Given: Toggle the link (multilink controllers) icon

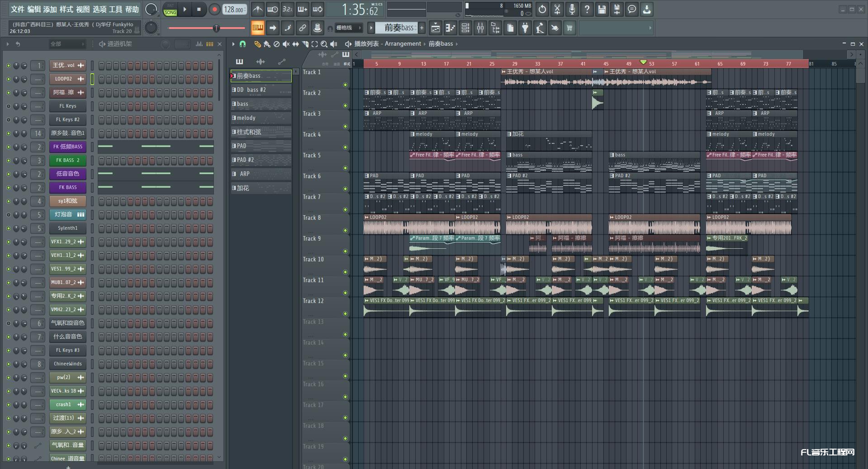Looking at the screenshot, I should tap(303, 28).
